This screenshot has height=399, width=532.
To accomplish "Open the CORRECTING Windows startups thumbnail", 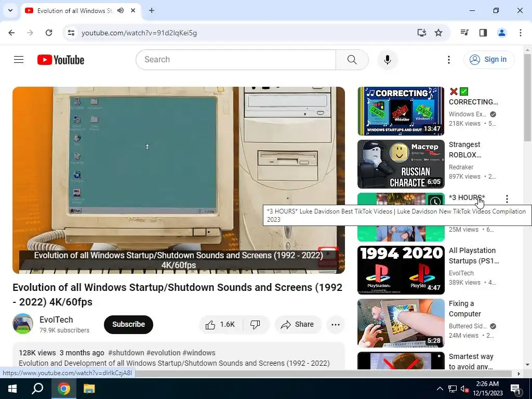I will (401, 111).
